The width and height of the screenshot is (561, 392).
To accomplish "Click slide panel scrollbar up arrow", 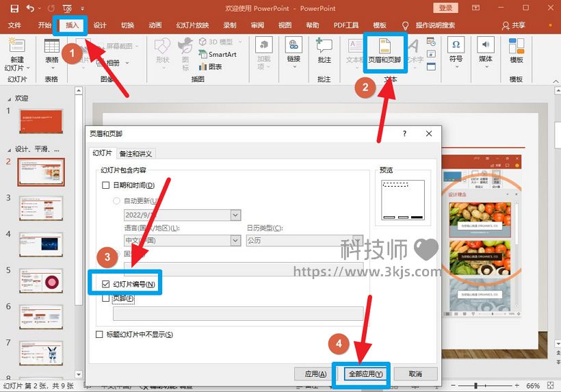I will [79, 91].
